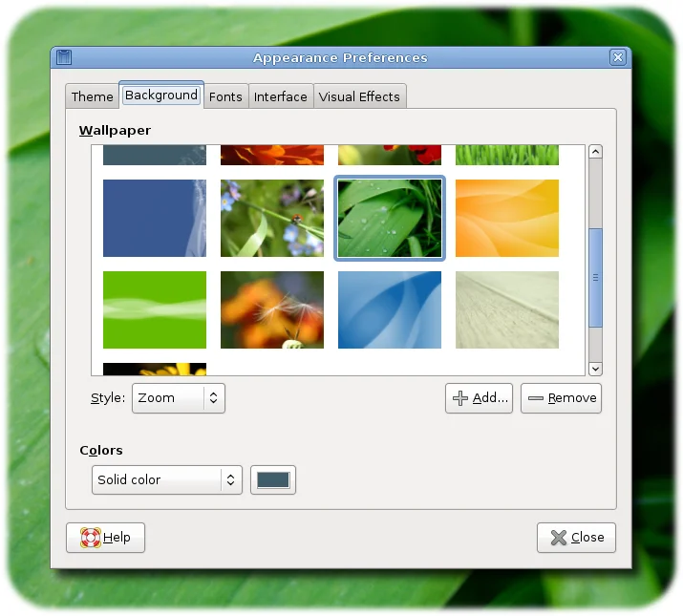This screenshot has width=683, height=616.
Task: Pick the dandelion seeds on orange flower wallpaper
Action: click(272, 309)
